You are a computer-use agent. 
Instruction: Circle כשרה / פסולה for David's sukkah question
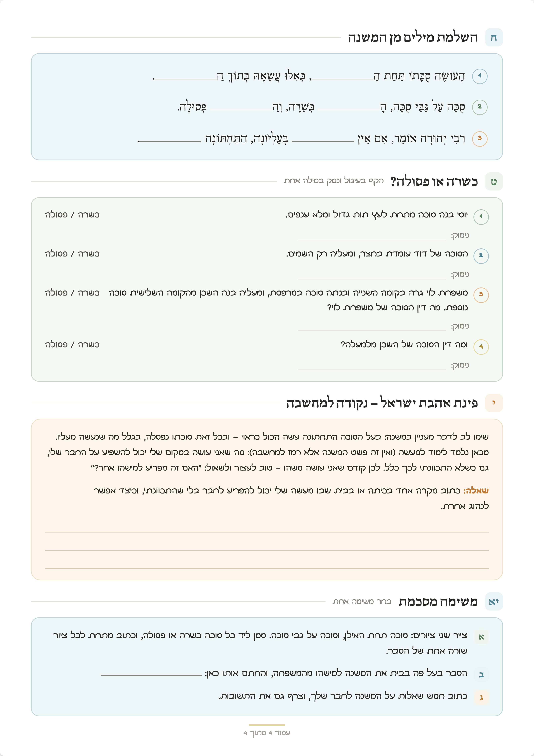(x=72, y=253)
